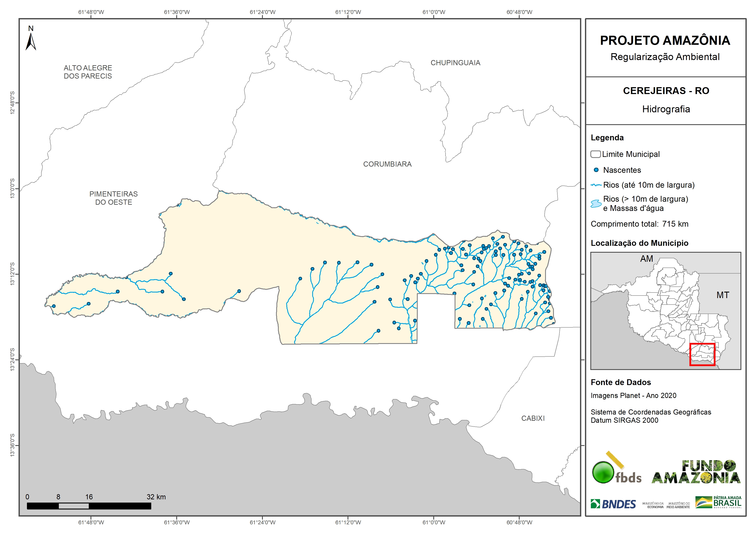756x534 pixels.
Task: Click the PROJETO AMAZÔNIA title text
Action: point(665,40)
